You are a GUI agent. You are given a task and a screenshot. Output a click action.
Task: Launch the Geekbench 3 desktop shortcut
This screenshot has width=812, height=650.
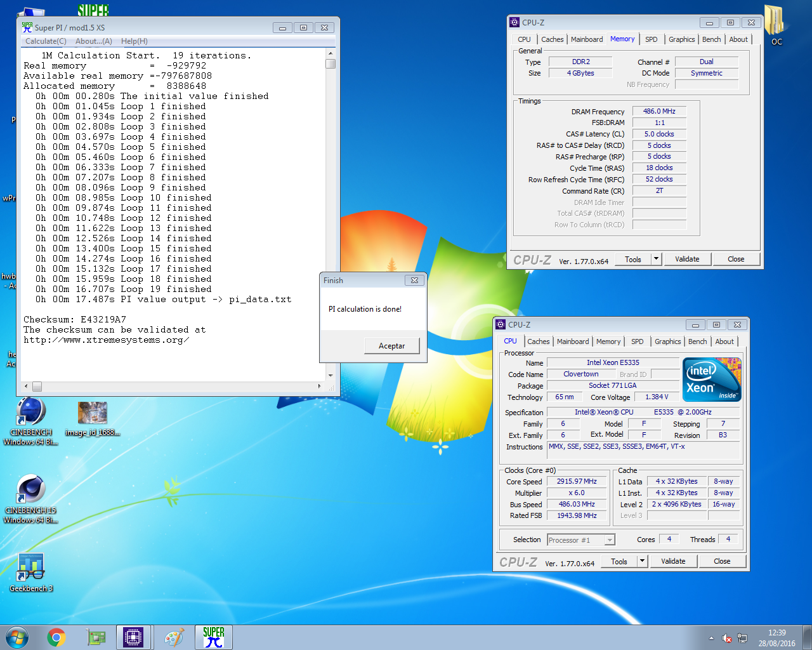pos(30,573)
